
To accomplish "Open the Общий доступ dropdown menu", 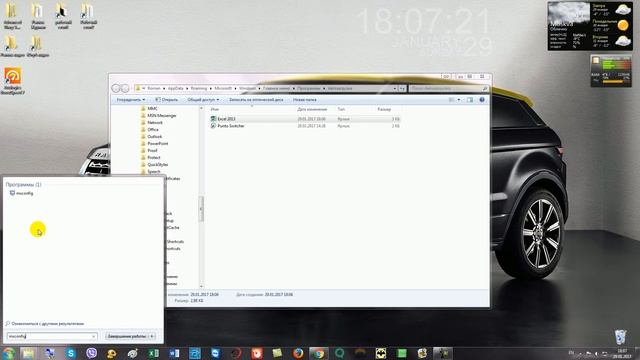I will (x=203, y=100).
